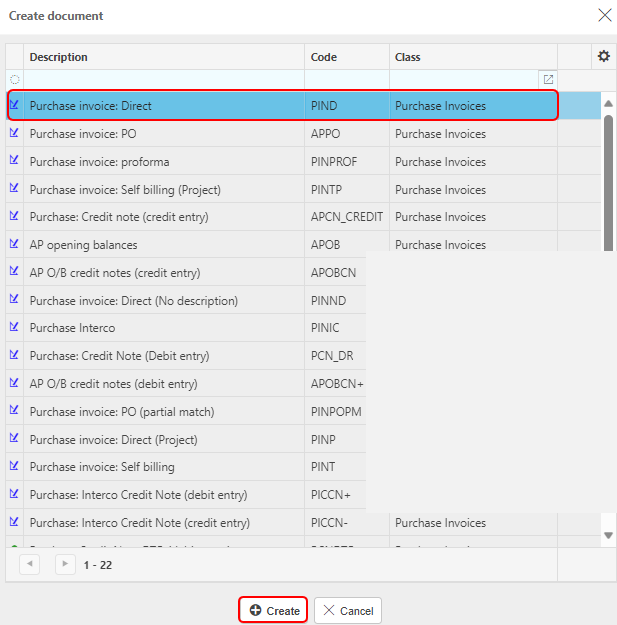Go to the next page of results

pos(64,565)
